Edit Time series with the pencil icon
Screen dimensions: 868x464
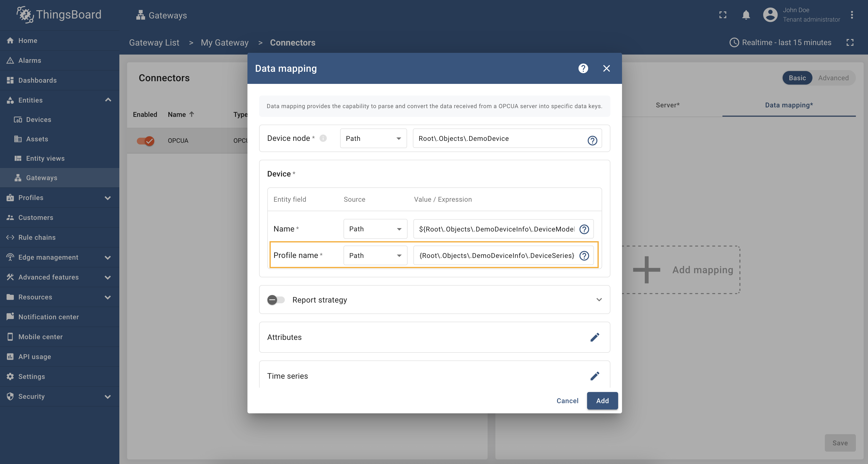[595, 376]
